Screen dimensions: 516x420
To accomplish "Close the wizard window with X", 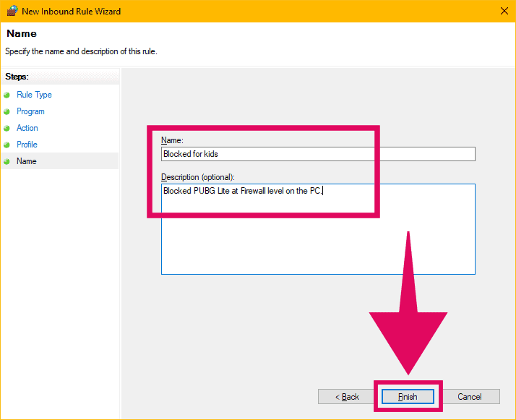I will [x=504, y=11].
